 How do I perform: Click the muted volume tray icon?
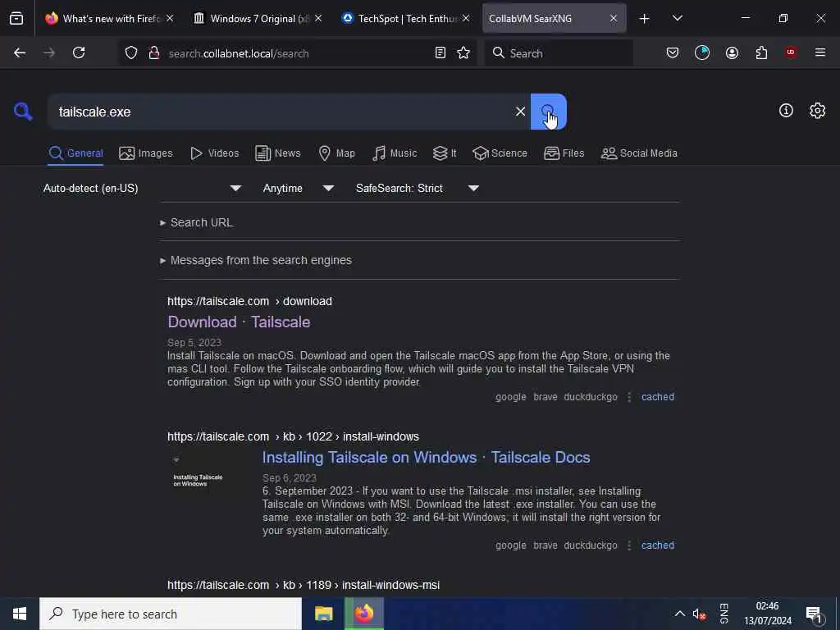699,614
